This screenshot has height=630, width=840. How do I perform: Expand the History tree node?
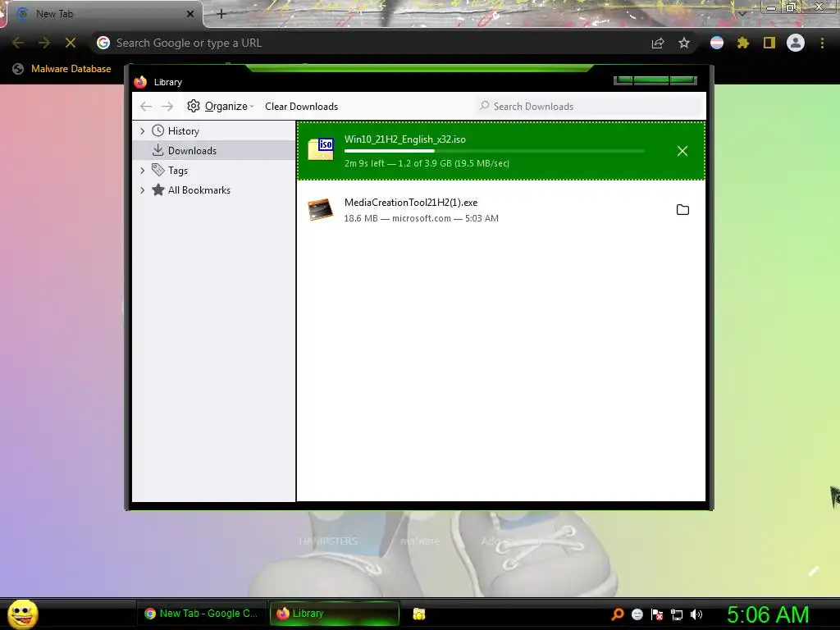142,130
